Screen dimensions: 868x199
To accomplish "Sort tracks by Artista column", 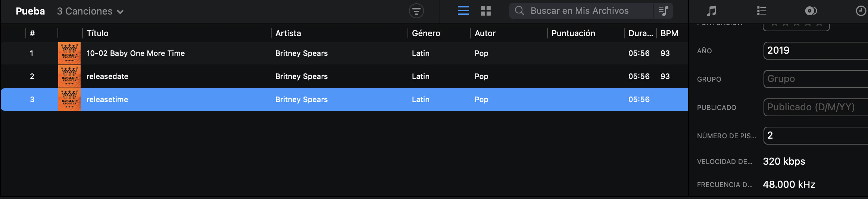I will coord(288,33).
